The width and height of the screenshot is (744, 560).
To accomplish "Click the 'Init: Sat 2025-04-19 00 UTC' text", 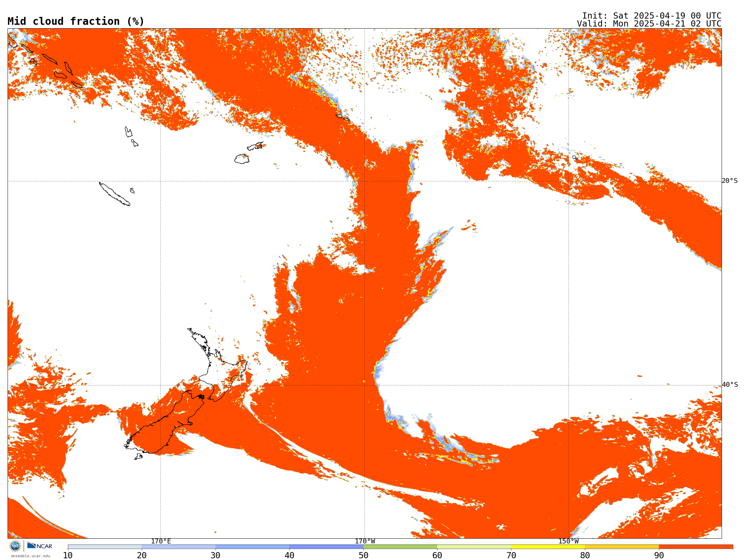I will [652, 16].
